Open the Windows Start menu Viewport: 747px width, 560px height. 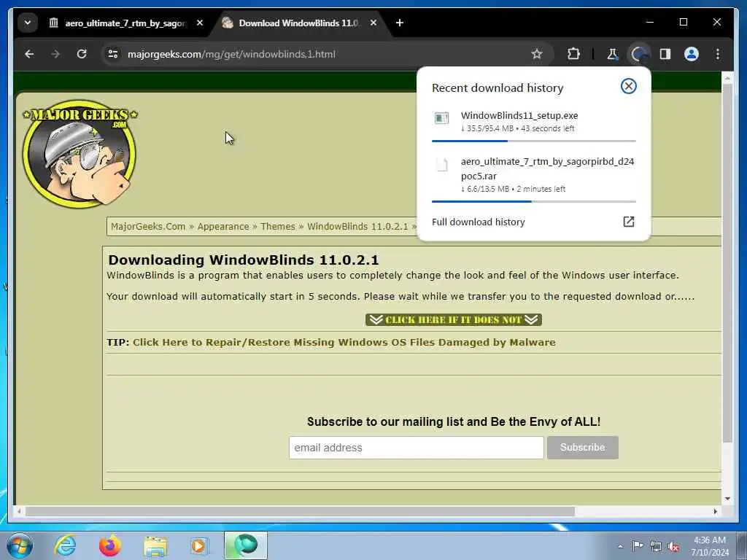(20, 545)
